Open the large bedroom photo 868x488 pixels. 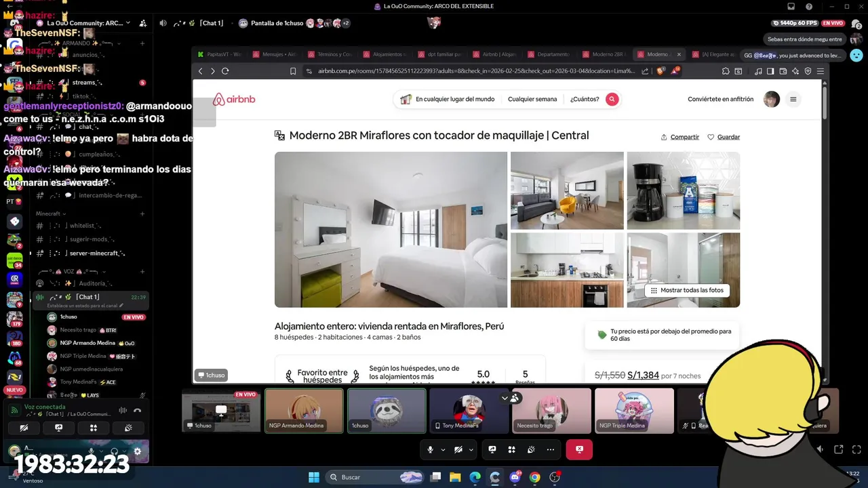(391, 230)
